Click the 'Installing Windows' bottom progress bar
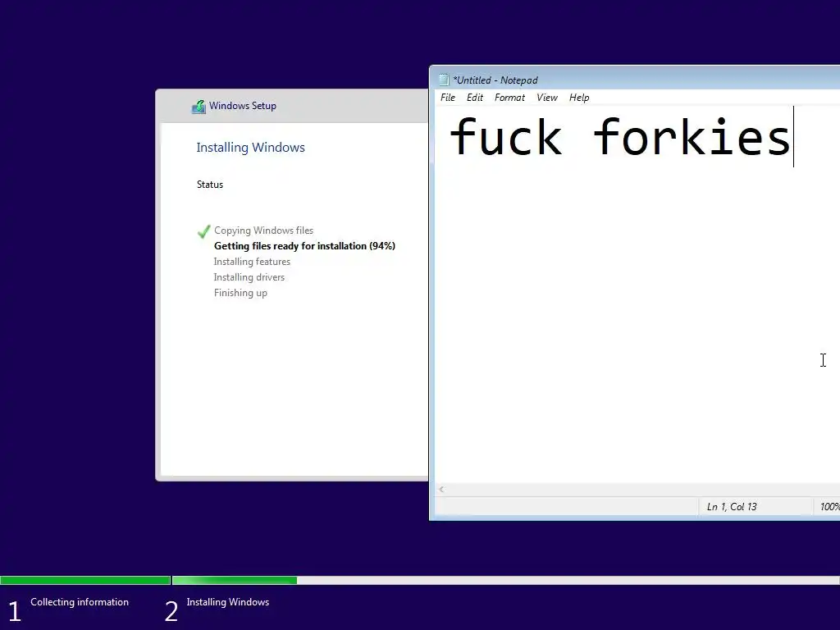Screen dimensions: 840x630 (505, 580)
